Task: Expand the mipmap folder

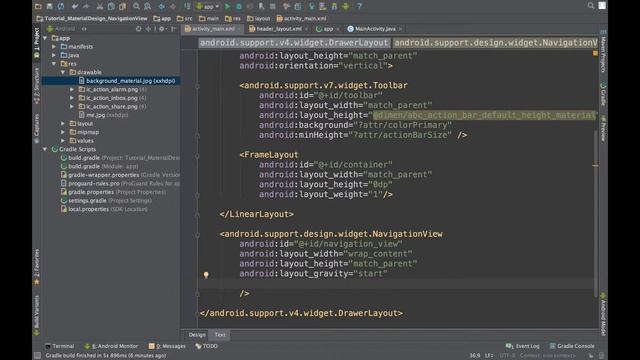Action: (x=63, y=132)
